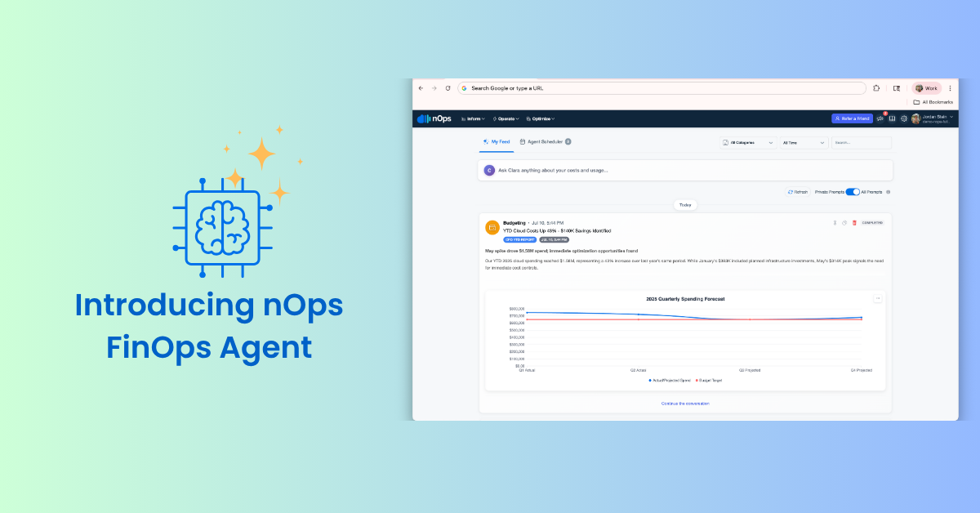The image size is (980, 513).
Task: Click Jordan Stein's user avatar
Action: coord(915,118)
